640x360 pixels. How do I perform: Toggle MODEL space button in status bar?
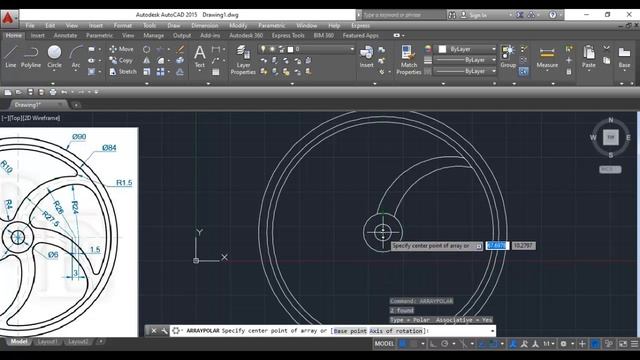pyautogui.click(x=384, y=344)
